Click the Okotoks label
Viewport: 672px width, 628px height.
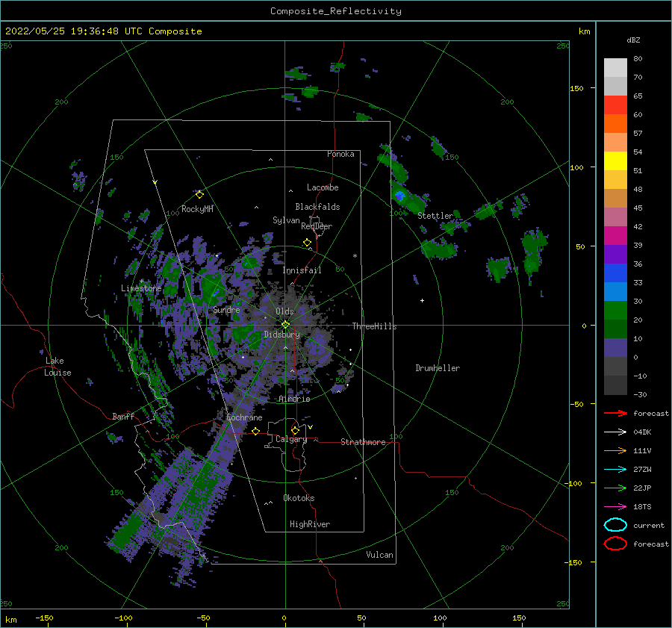coord(299,499)
